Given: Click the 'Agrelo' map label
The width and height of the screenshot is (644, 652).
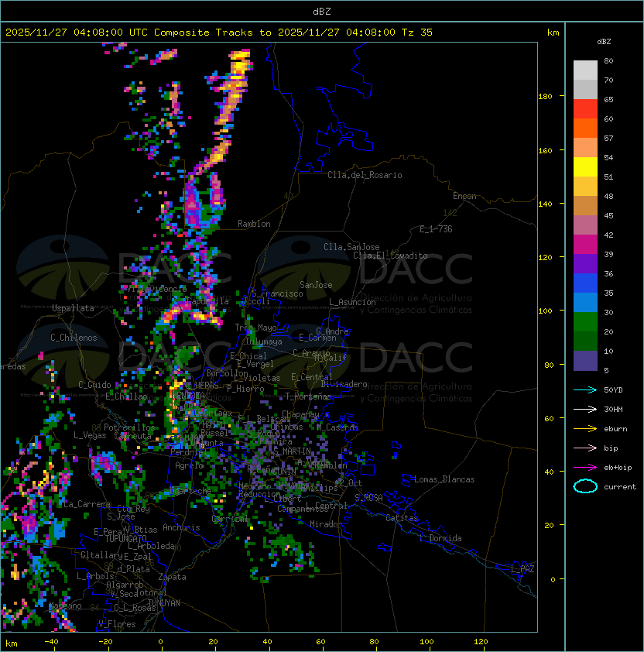Looking at the screenshot, I should [x=189, y=465].
